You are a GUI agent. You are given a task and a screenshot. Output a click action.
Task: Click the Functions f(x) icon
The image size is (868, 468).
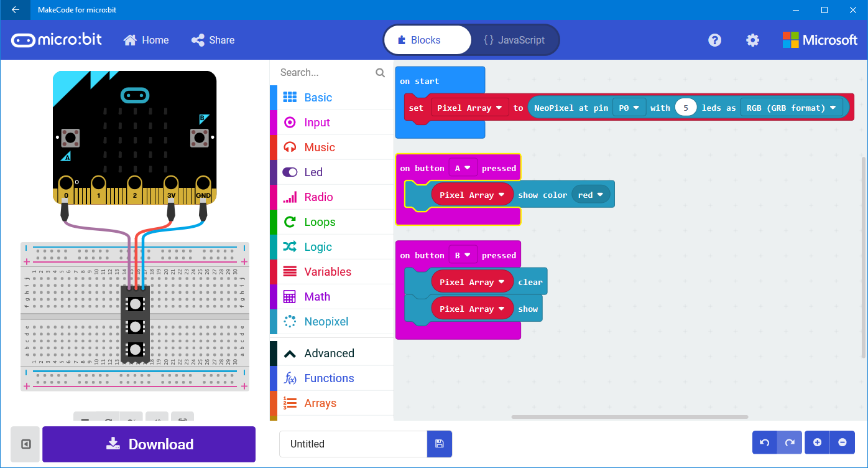(290, 378)
